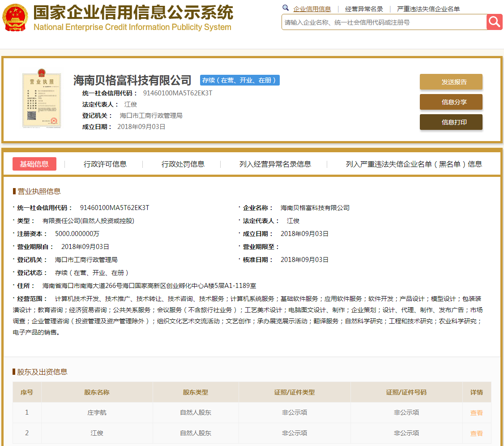
Task: Click the 发送报告 button
Action: (x=451, y=82)
